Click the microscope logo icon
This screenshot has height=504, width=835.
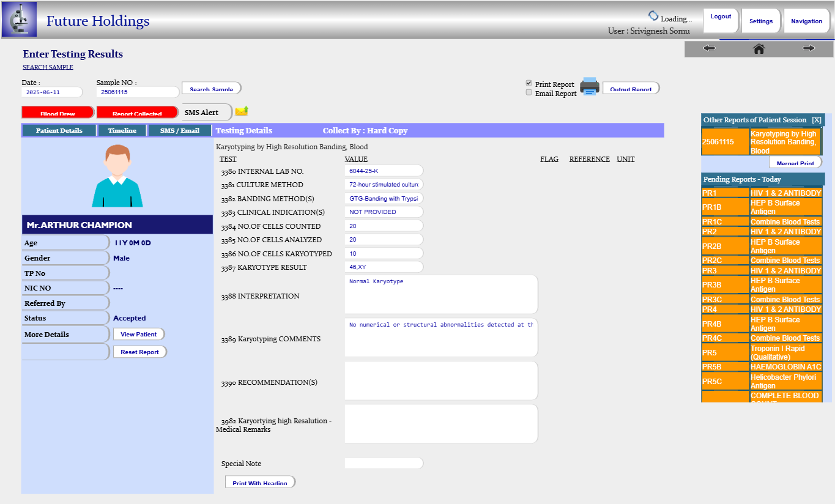click(x=19, y=20)
